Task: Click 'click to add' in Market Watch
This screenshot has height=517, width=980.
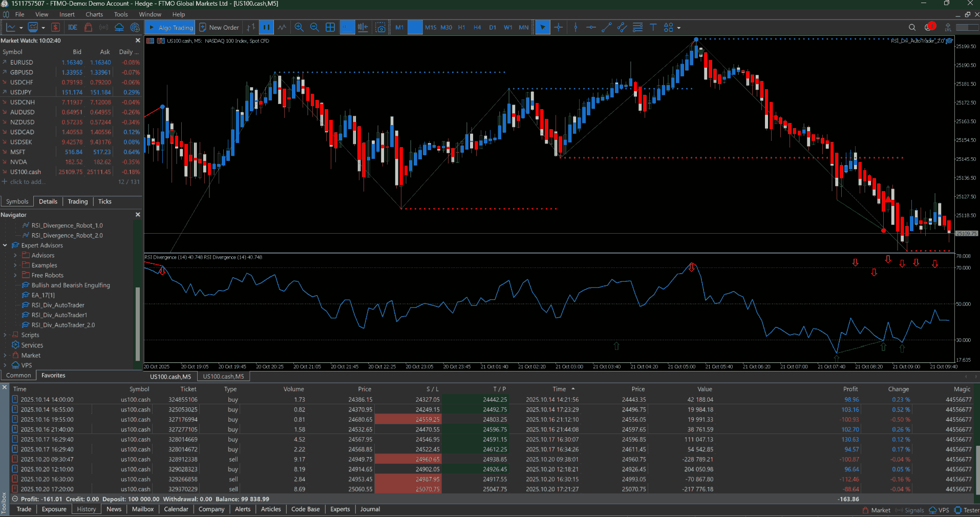Action: (28, 181)
